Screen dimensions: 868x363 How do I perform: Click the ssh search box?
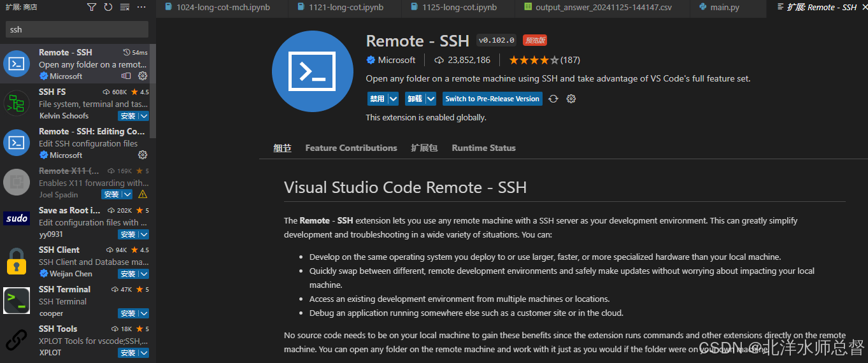(x=77, y=29)
